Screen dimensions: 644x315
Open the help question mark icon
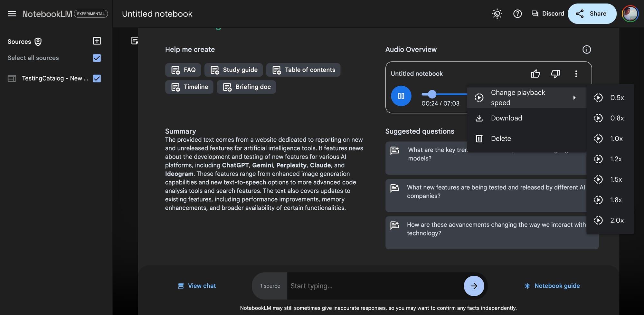517,14
